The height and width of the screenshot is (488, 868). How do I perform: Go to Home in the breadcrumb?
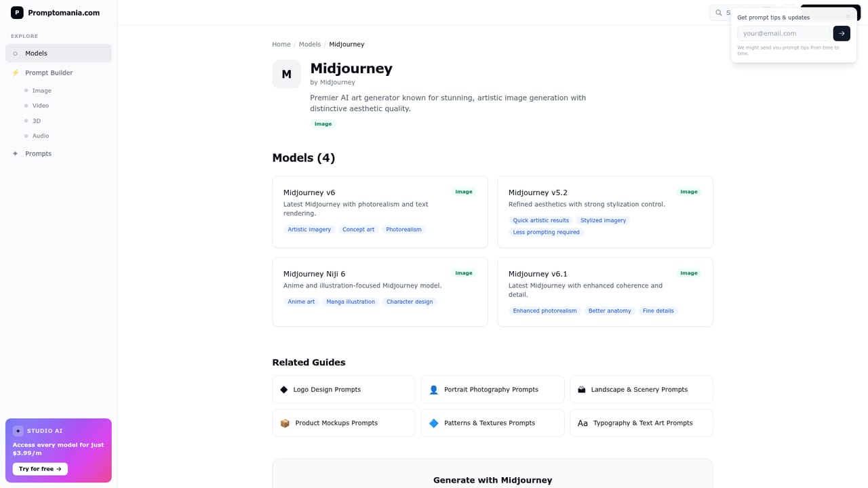[x=281, y=44]
